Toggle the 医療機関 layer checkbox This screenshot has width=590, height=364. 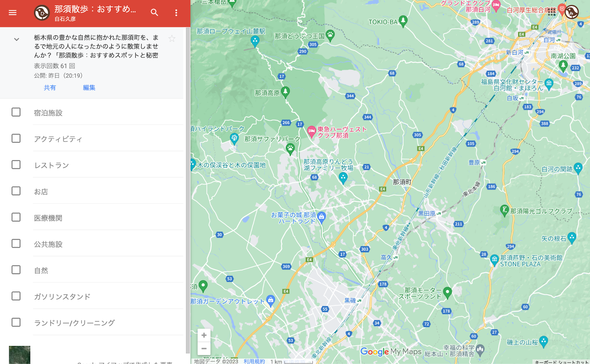click(x=16, y=217)
